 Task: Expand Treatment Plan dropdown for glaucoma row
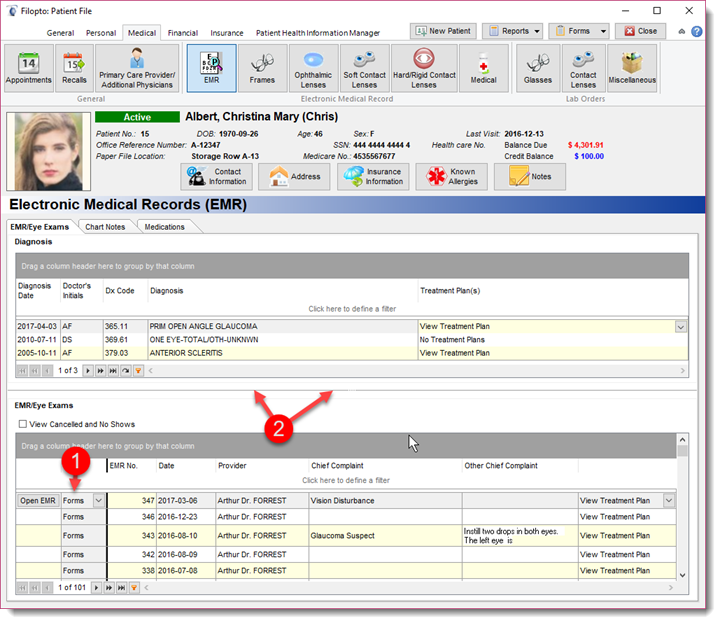(681, 327)
